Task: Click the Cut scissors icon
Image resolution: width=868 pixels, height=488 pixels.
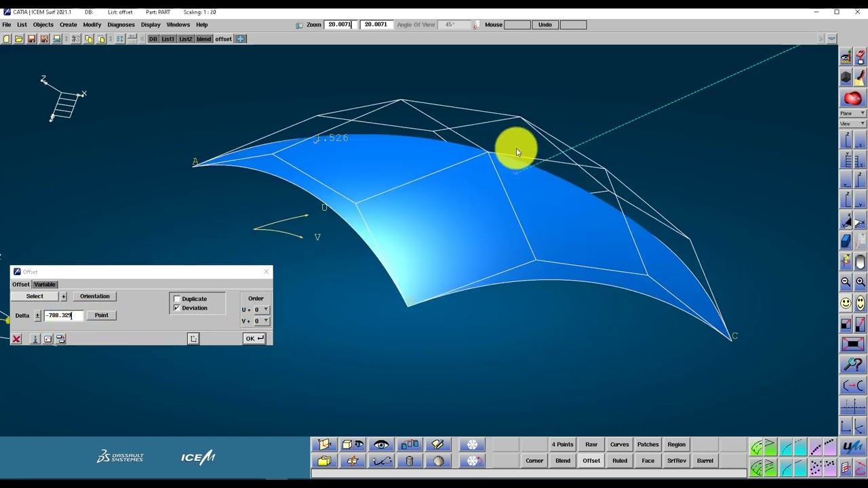Action: 76,39
